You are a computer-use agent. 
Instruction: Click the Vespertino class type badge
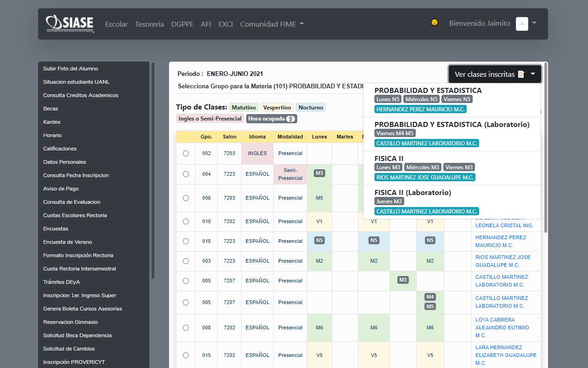click(277, 107)
